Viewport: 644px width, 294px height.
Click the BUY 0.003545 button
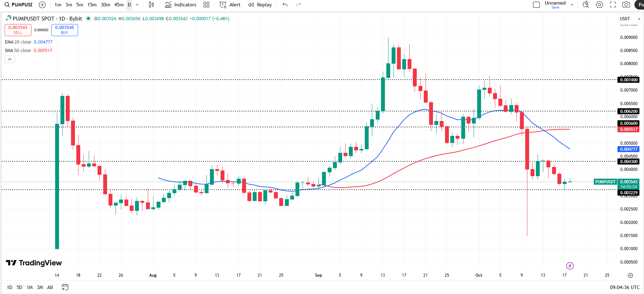[64, 30]
